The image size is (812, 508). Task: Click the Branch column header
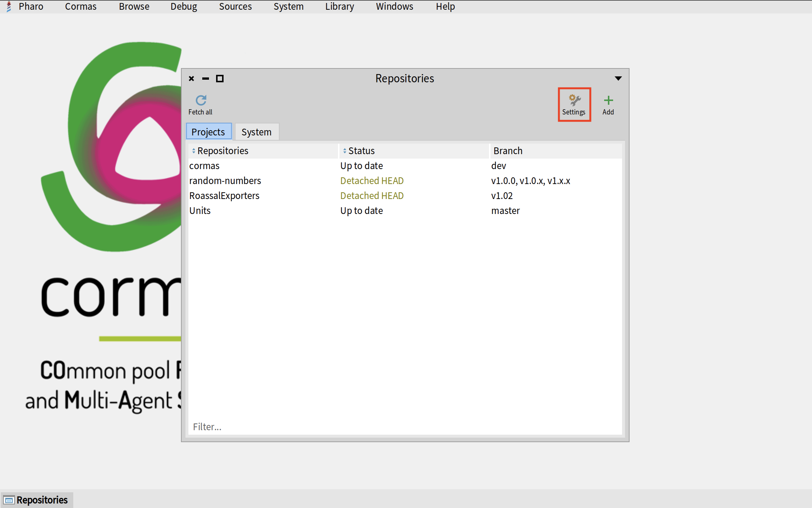pos(508,151)
